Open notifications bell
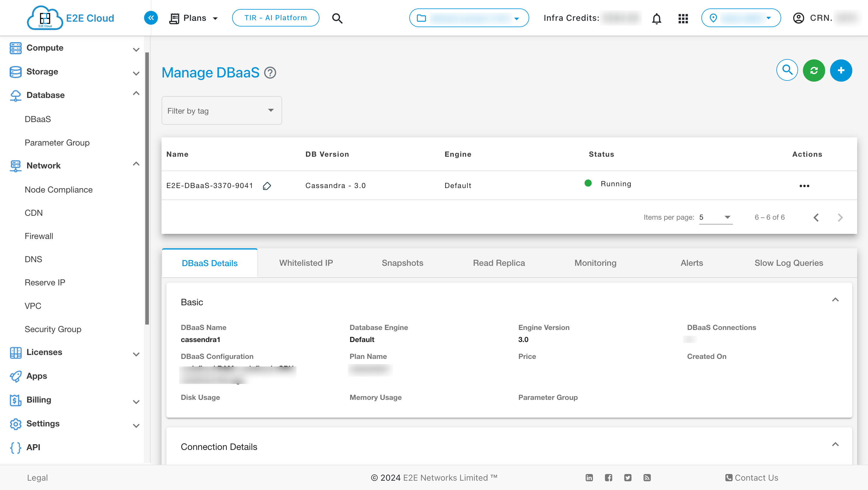The width and height of the screenshot is (868, 490). [x=656, y=18]
